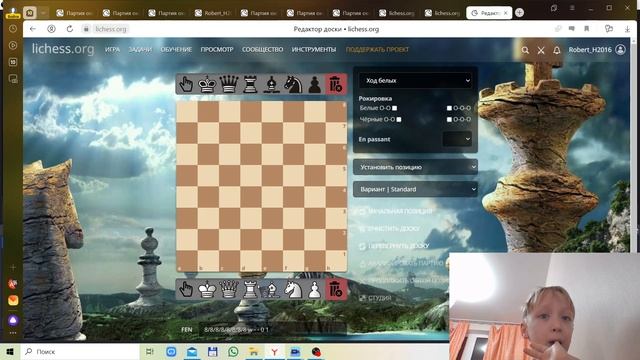Click 'Анализировать партию' button

(401, 264)
